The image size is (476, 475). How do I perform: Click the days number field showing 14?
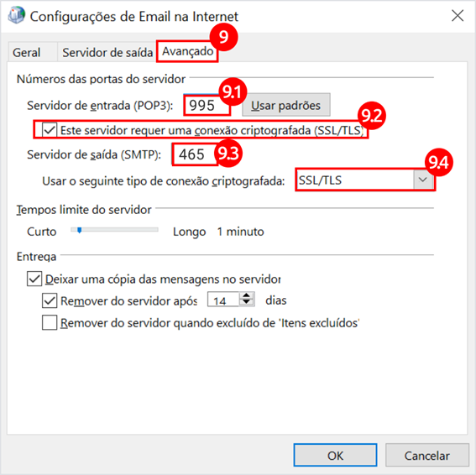[223, 300]
